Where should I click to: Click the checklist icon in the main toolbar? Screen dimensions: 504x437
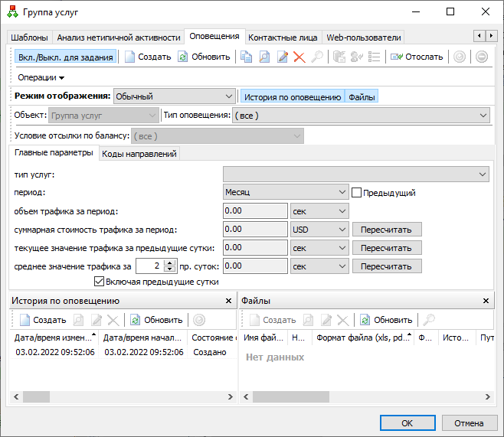pyautogui.click(x=374, y=57)
